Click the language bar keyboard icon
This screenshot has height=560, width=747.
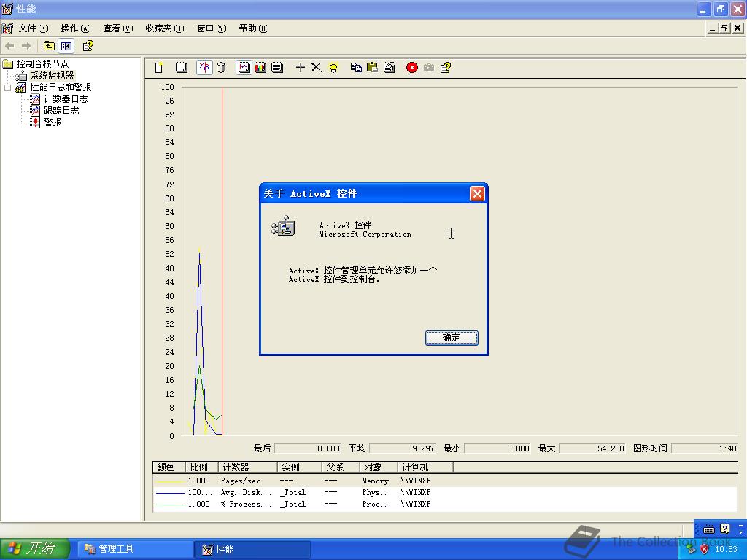pyautogui.click(x=709, y=529)
